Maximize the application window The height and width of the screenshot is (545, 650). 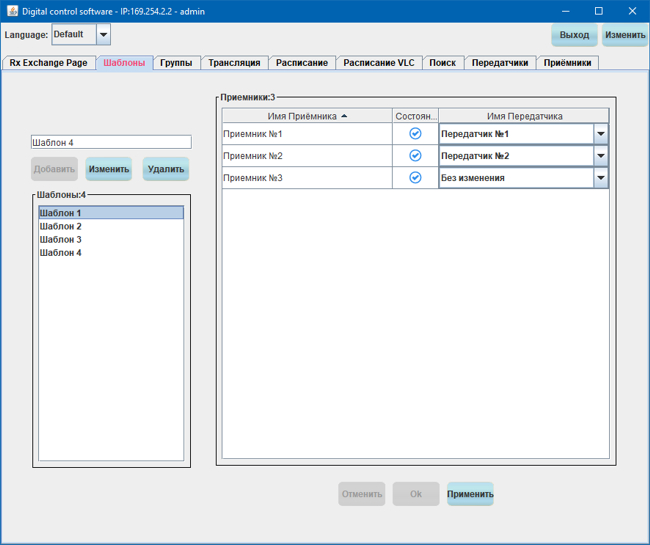598,10
